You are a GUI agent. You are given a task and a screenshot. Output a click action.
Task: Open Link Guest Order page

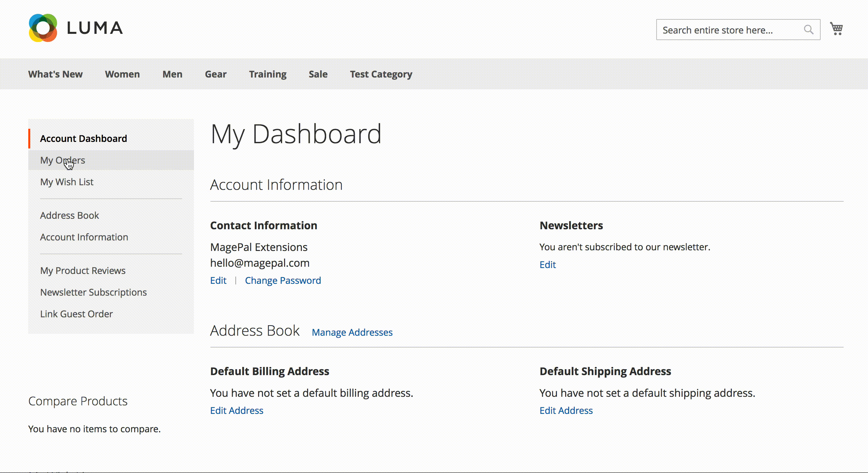coord(76,314)
